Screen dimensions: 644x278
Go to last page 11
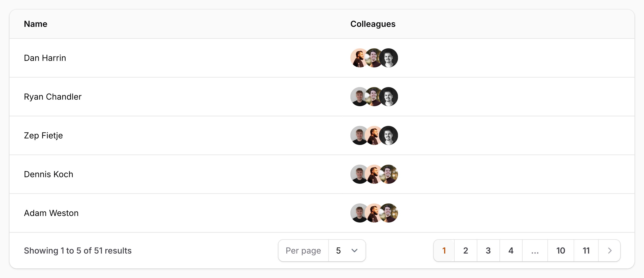point(586,251)
